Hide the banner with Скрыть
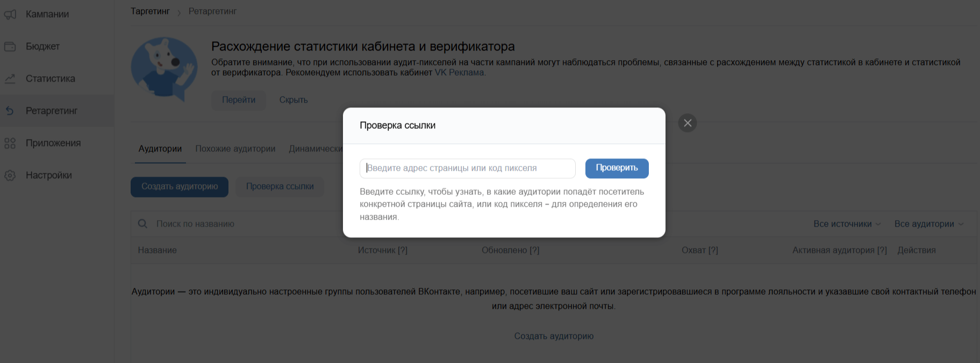Image resolution: width=980 pixels, height=363 pixels. pyautogui.click(x=293, y=100)
